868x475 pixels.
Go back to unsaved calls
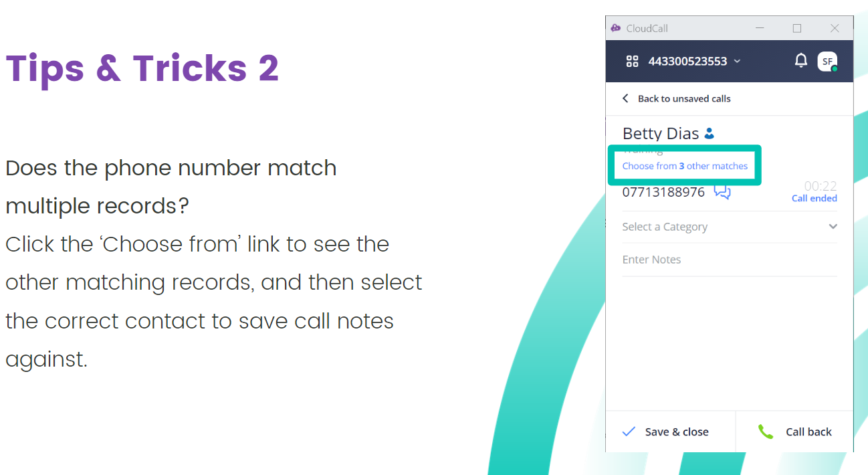pos(676,98)
